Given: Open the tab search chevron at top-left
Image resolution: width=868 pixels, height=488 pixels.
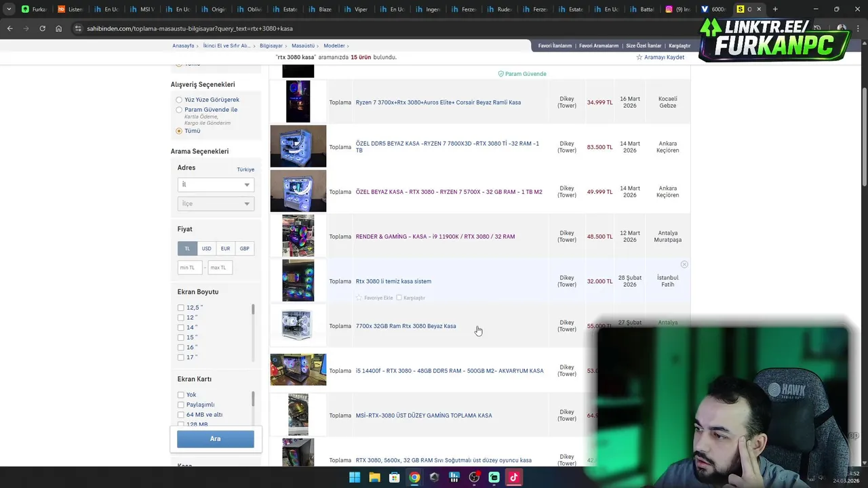Looking at the screenshot, I should (x=8, y=9).
